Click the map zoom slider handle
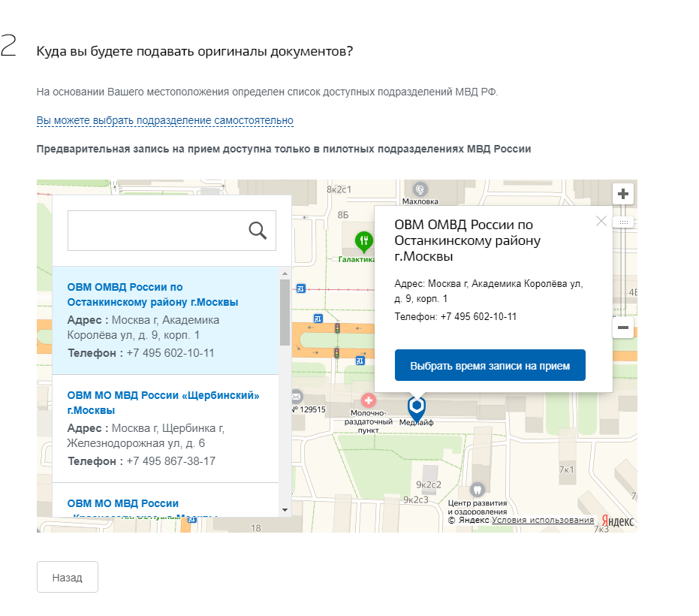 [x=623, y=223]
